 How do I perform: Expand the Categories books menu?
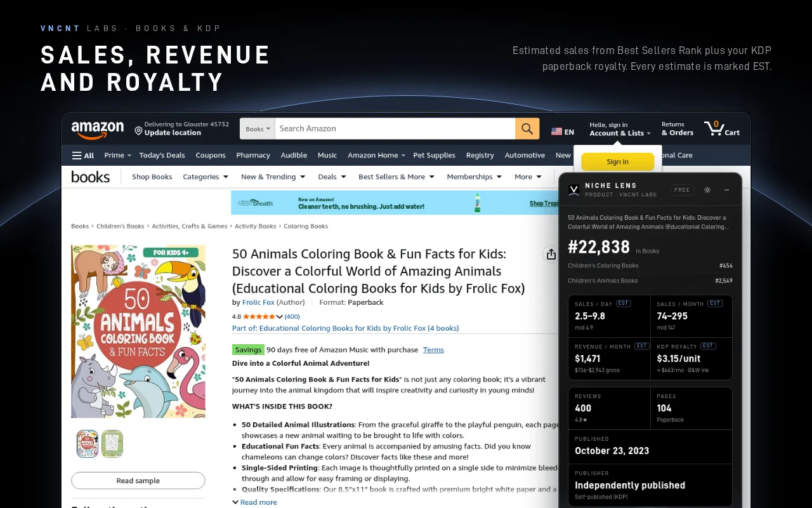(x=206, y=177)
